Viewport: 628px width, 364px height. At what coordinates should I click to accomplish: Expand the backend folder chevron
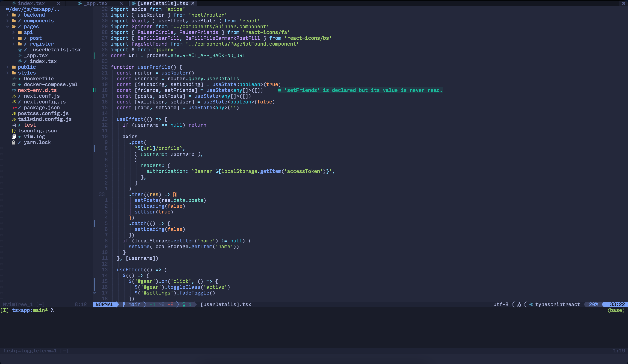(7, 15)
